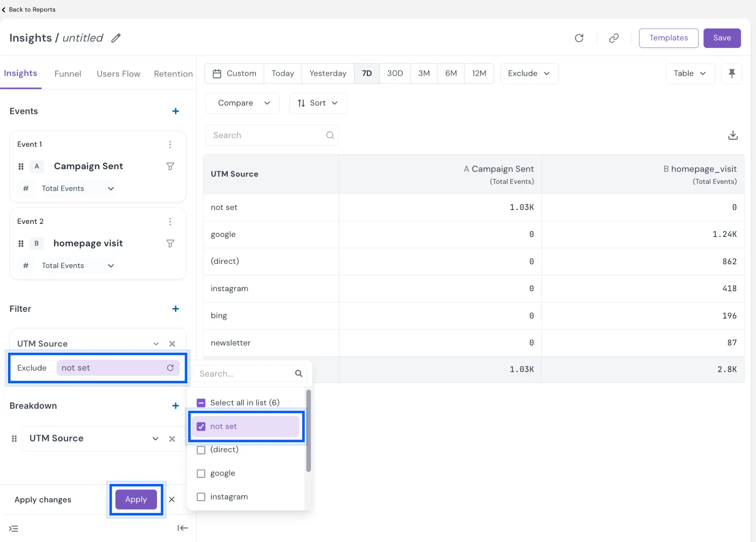This screenshot has height=542, width=756.
Task: Open the Templates button
Action: pyautogui.click(x=668, y=38)
